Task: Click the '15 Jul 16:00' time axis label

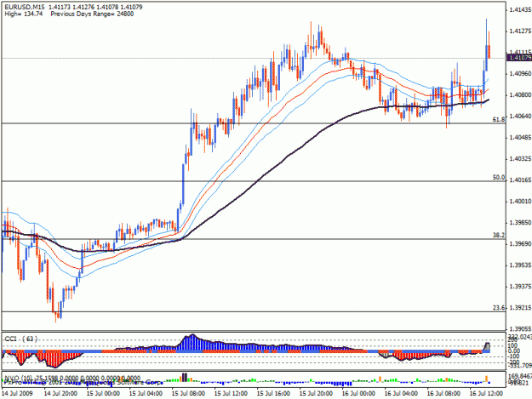Action: (273, 394)
